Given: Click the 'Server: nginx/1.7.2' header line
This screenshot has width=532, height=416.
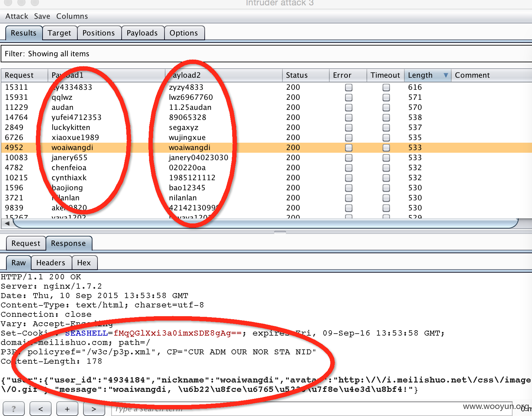Looking at the screenshot, I should point(51,286).
